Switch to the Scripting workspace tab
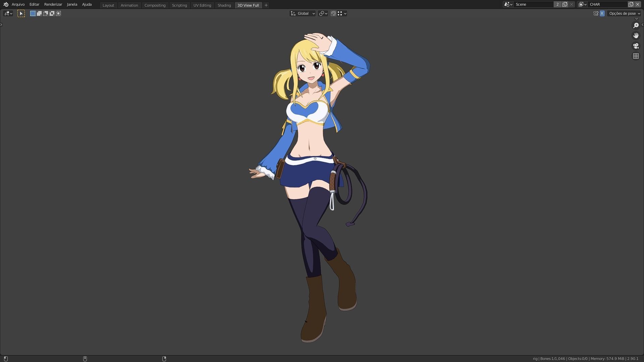644x362 pixels. point(179,5)
